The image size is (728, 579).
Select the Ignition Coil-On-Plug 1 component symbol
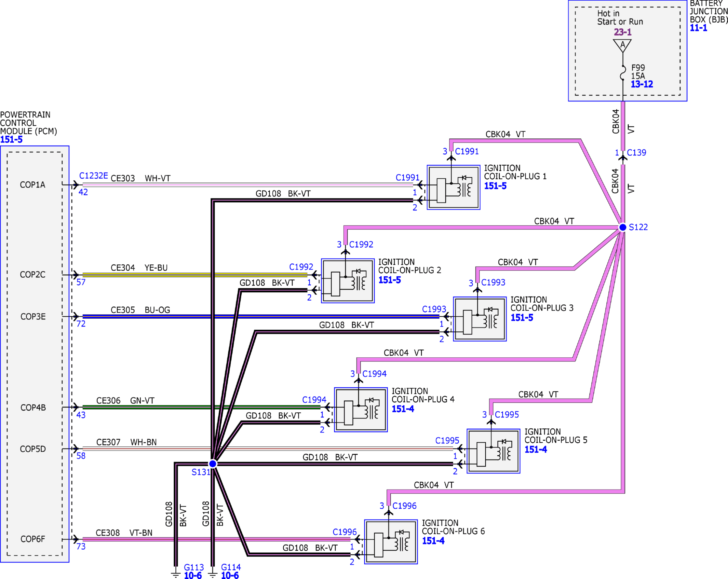[454, 188]
